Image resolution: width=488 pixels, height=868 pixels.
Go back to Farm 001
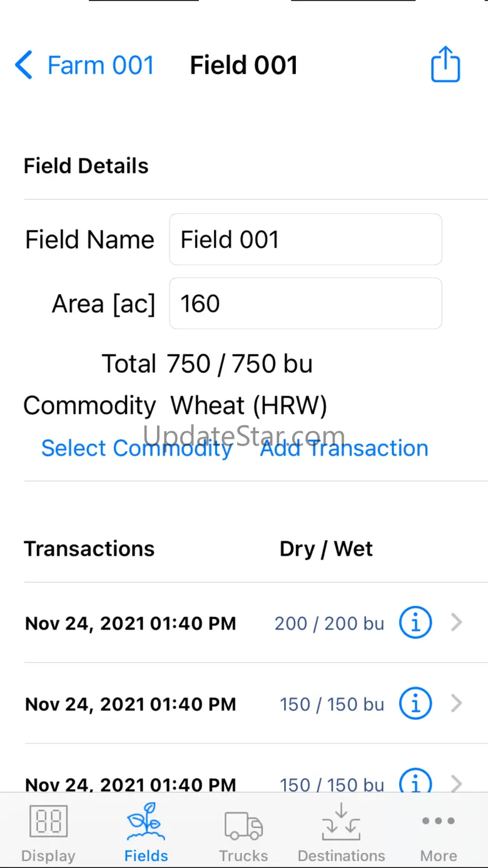100,65
